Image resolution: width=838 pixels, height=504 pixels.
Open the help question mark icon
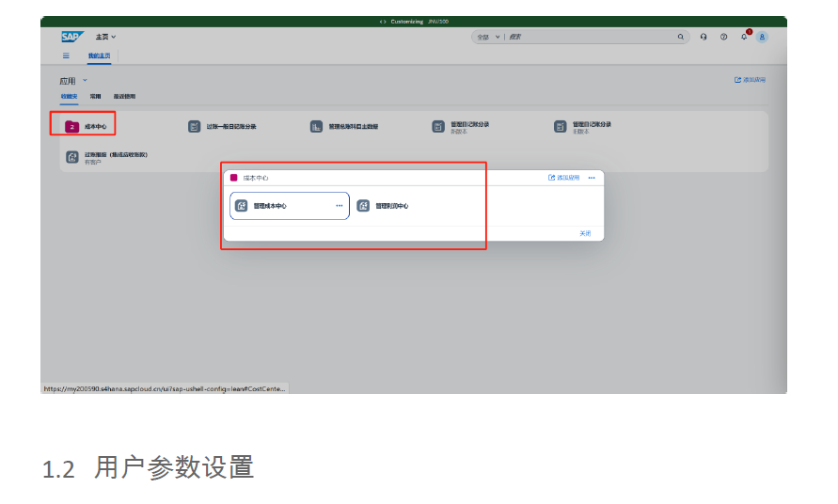(x=723, y=37)
